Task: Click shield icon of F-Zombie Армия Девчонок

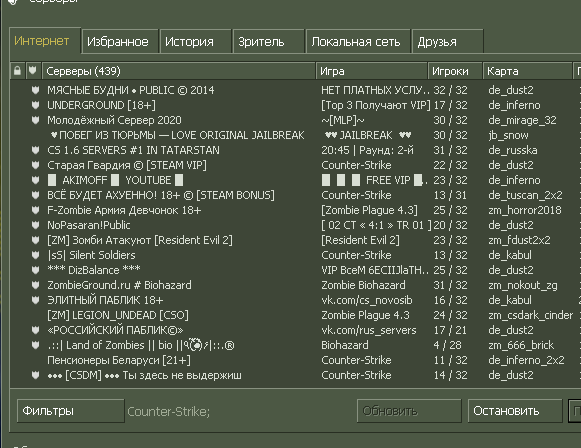Action: [36, 210]
